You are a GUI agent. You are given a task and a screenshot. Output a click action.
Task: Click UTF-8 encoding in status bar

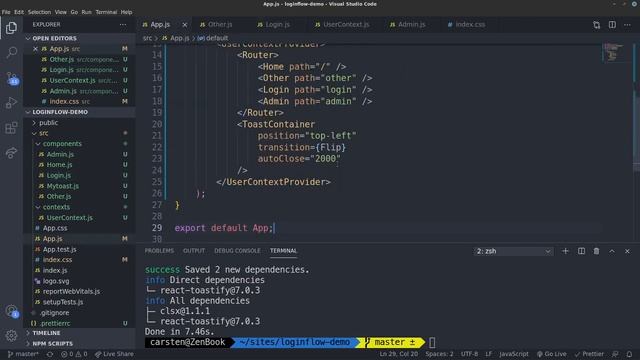[x=469, y=354]
